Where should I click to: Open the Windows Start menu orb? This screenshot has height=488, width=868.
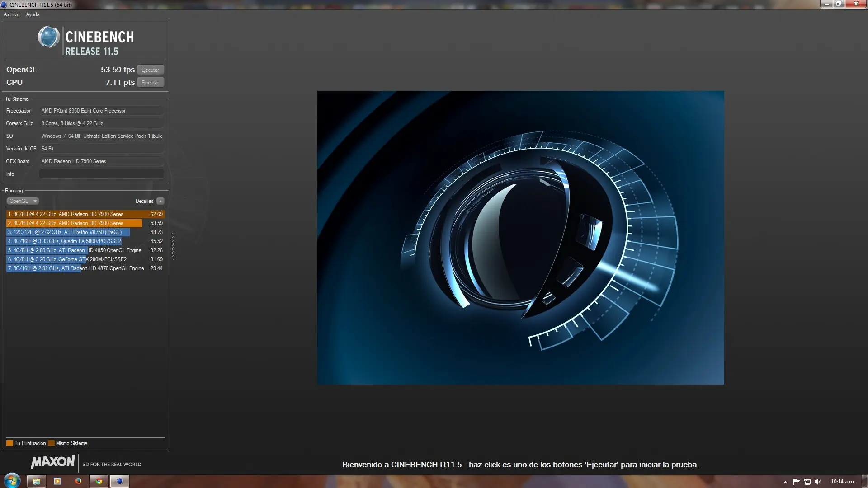point(12,481)
